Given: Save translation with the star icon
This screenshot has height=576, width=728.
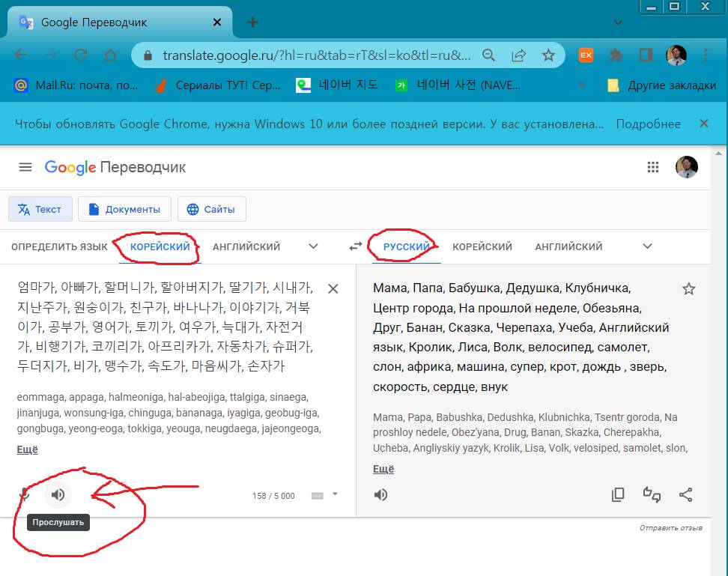Looking at the screenshot, I should coord(689,288).
